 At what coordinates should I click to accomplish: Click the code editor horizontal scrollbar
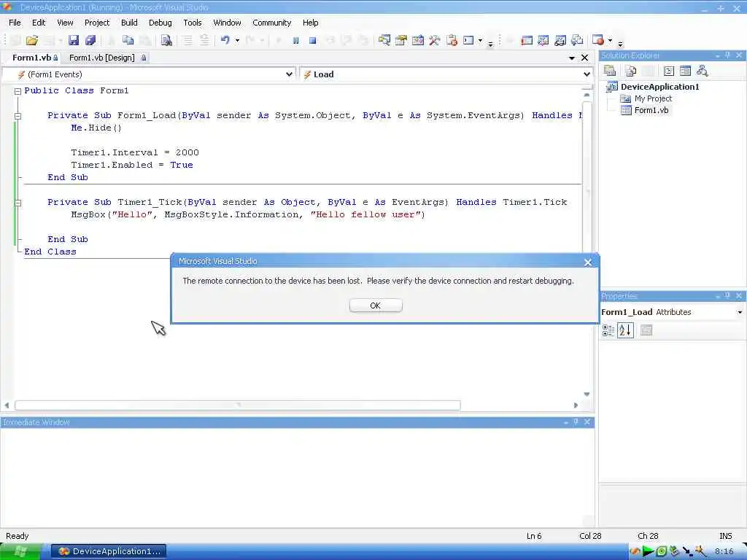[238, 405]
